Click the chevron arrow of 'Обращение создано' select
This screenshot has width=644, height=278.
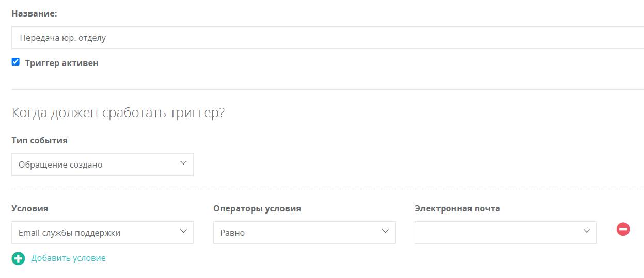[183, 163]
